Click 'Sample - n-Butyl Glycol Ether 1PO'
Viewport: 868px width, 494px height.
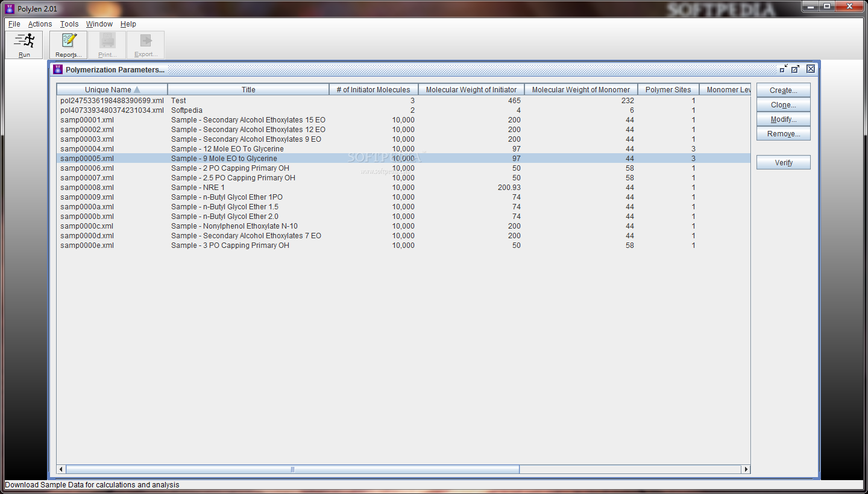227,197
